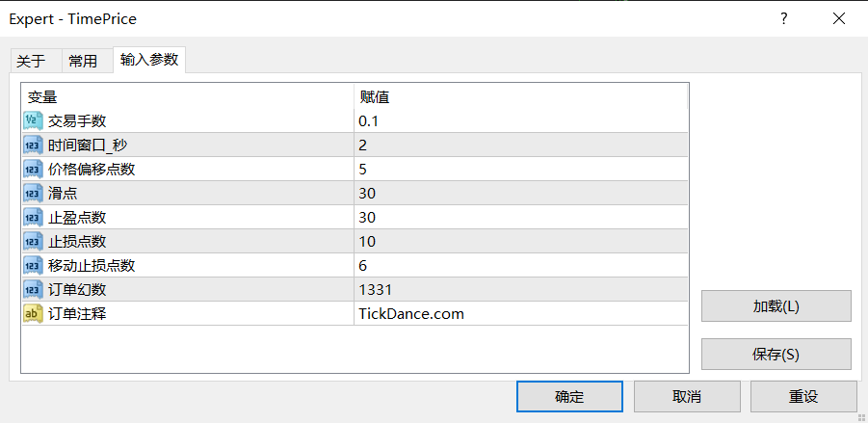Click the string icon beside 订单注释
This screenshot has width=868, height=423.
pos(32,313)
